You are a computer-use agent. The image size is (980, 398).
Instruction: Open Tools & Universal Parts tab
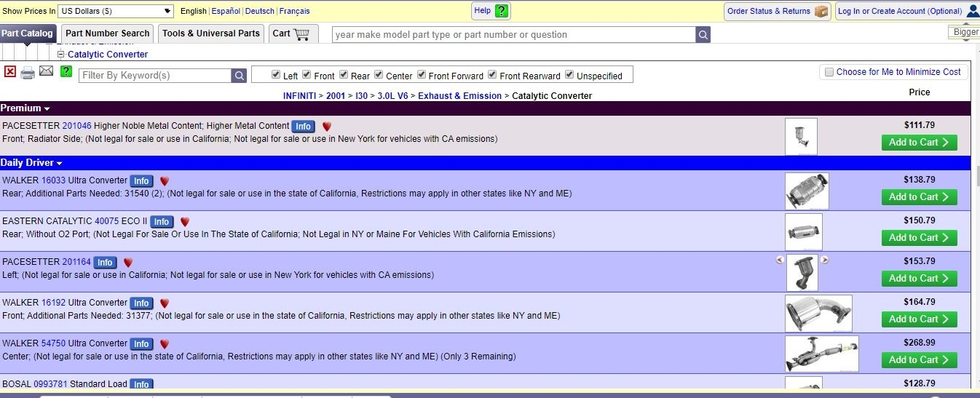pyautogui.click(x=211, y=33)
